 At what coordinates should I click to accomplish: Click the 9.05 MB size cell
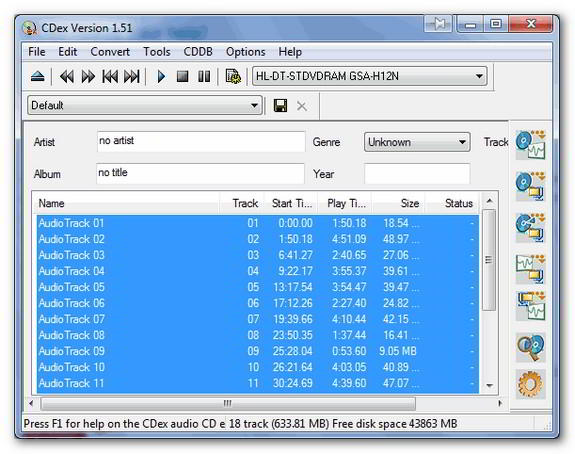(398, 351)
